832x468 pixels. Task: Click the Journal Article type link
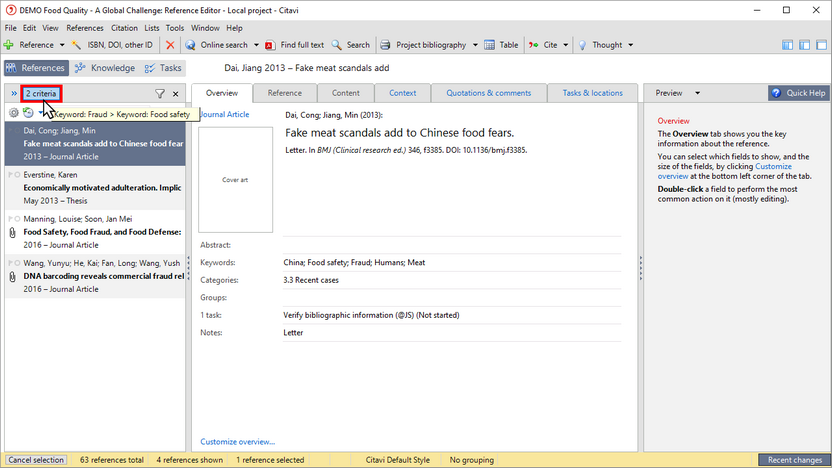(x=224, y=115)
